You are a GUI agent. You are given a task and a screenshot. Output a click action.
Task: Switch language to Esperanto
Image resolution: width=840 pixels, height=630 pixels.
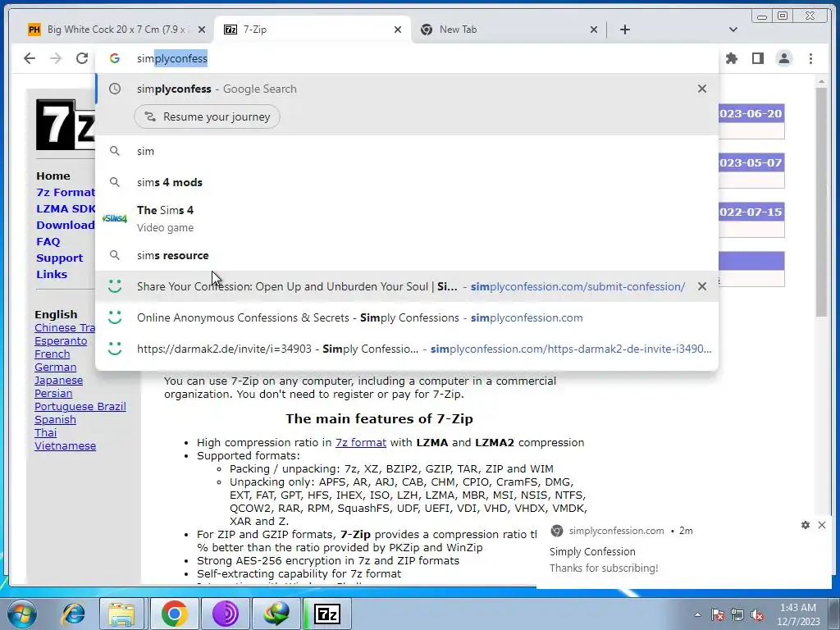tap(61, 341)
